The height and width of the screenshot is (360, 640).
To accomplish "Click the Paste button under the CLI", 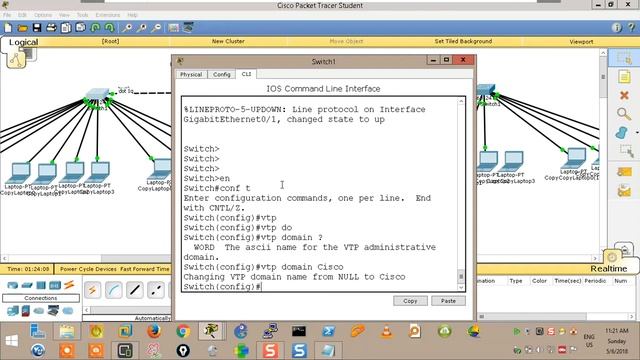I will 448,301.
